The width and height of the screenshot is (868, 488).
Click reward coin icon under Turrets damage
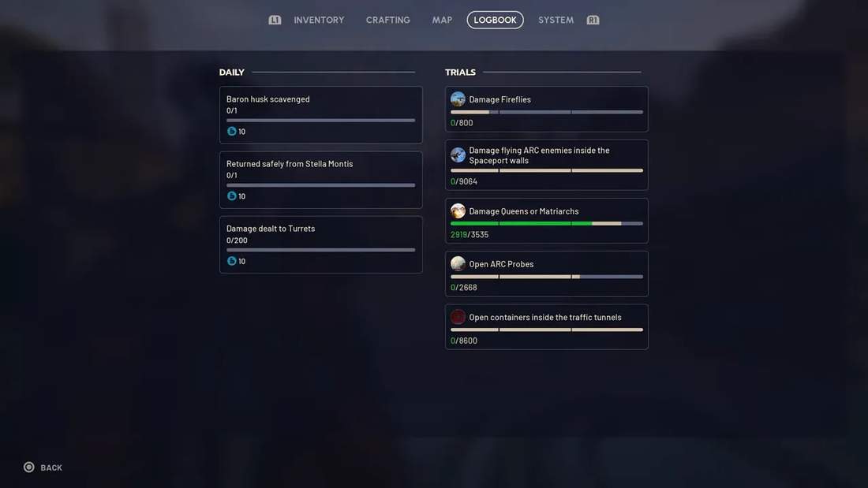pyautogui.click(x=232, y=261)
